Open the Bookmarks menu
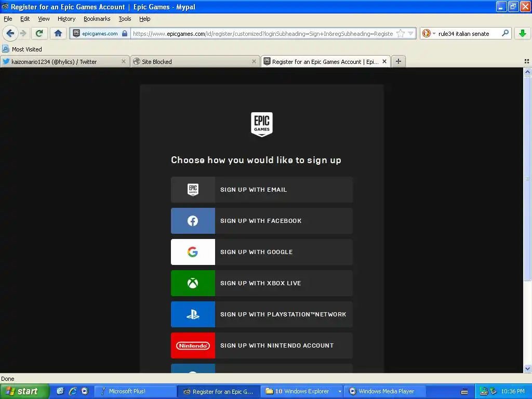The height and width of the screenshot is (399, 532). pyautogui.click(x=97, y=19)
